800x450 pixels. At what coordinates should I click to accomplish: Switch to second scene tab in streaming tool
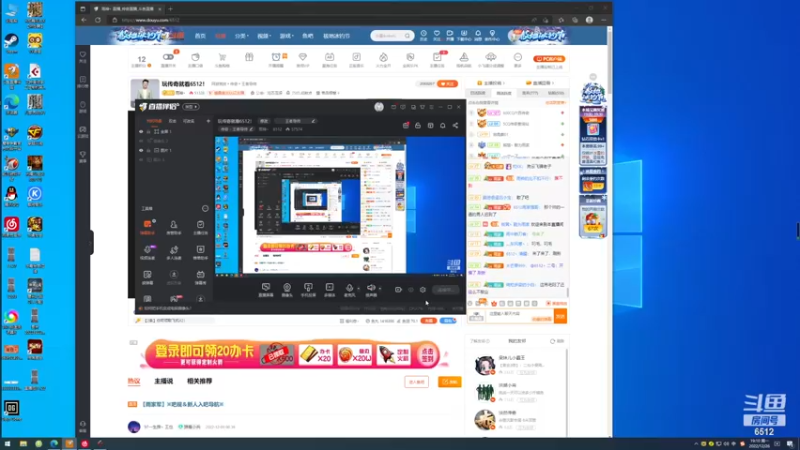(172, 121)
